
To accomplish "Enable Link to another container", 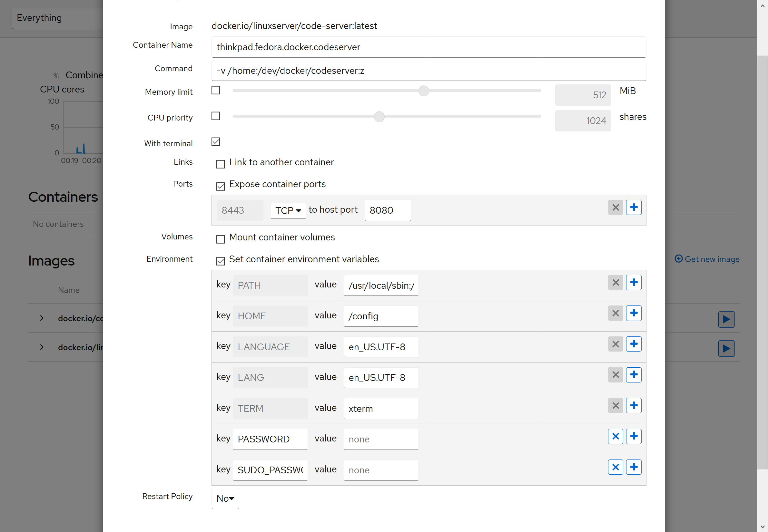I will coord(221,164).
